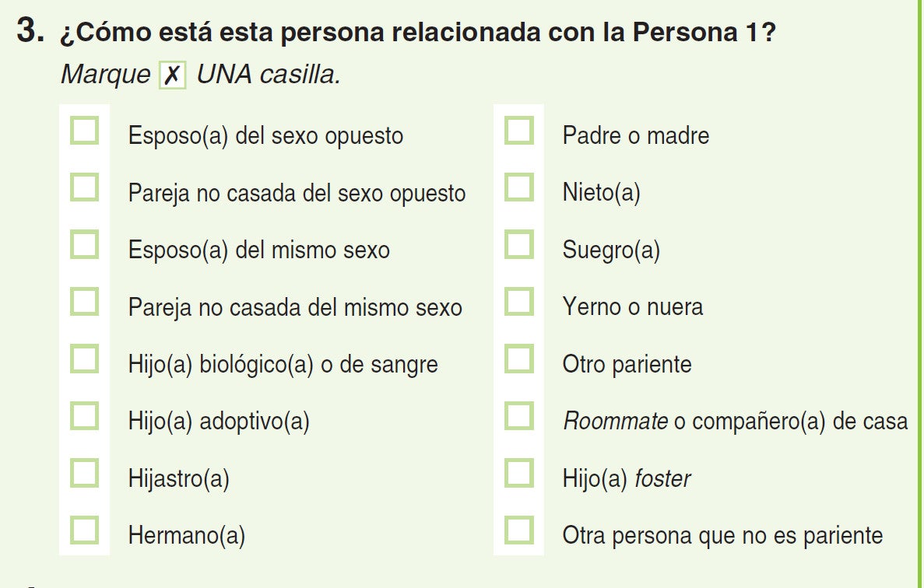The width and height of the screenshot is (924, 588).
Task: Mark the 'Hijo(a) adoptivo(a)' checkbox
Action: click(x=84, y=415)
